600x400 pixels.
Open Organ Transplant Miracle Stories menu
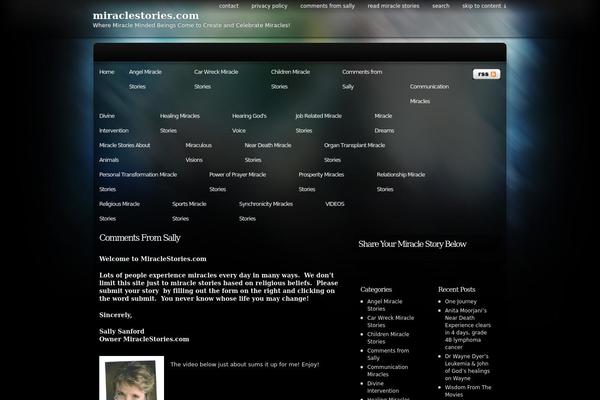pyautogui.click(x=354, y=152)
